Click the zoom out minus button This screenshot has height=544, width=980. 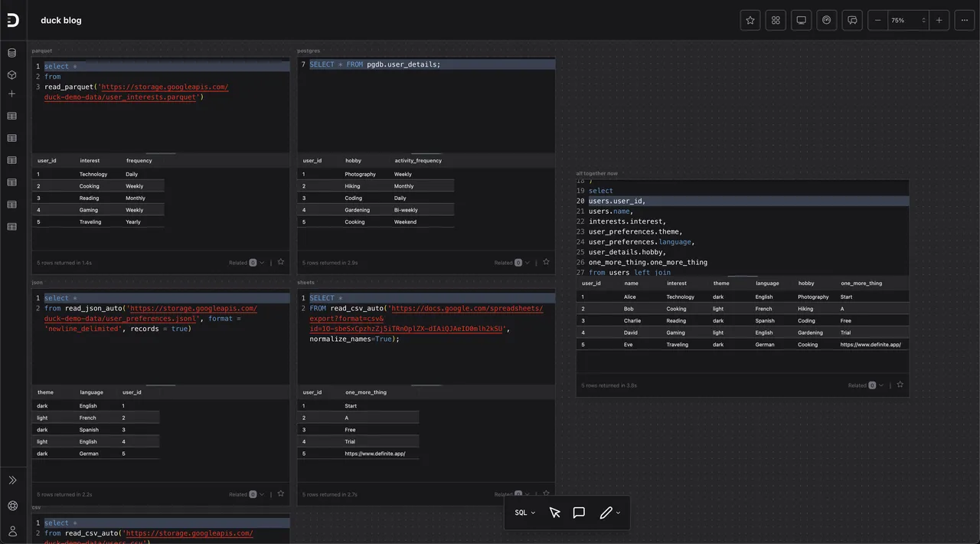(878, 21)
